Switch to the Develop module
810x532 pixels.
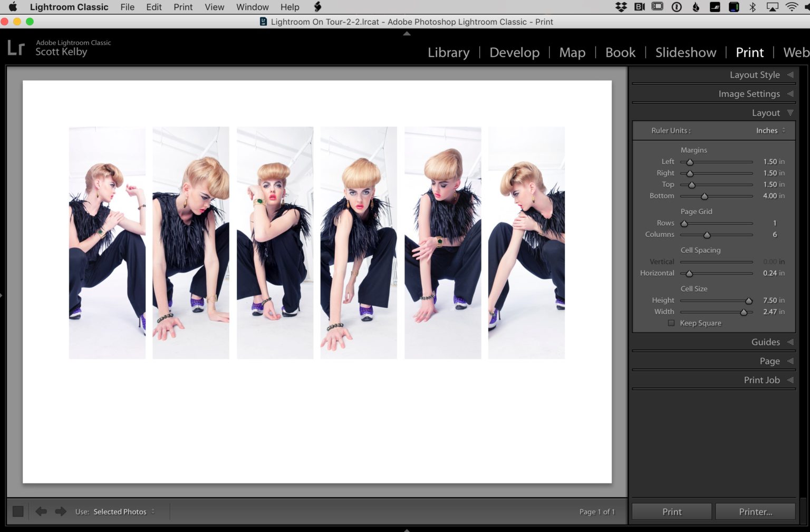tap(514, 52)
